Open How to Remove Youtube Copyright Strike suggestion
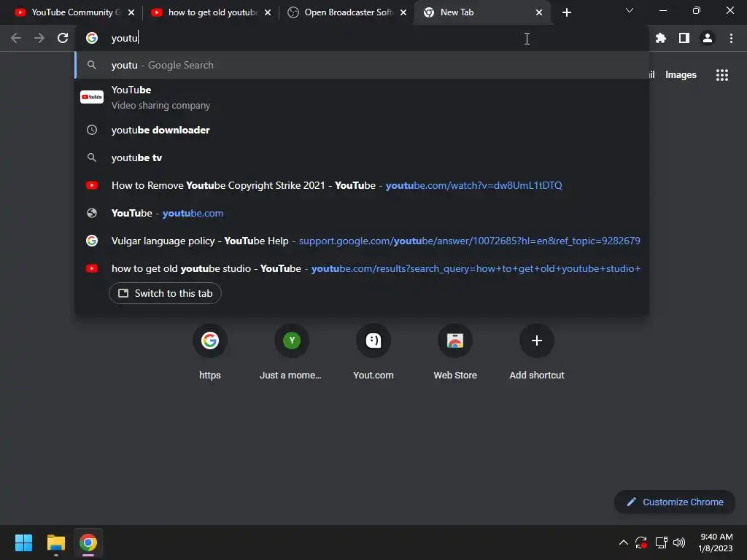This screenshot has width=747, height=560. pos(362,185)
